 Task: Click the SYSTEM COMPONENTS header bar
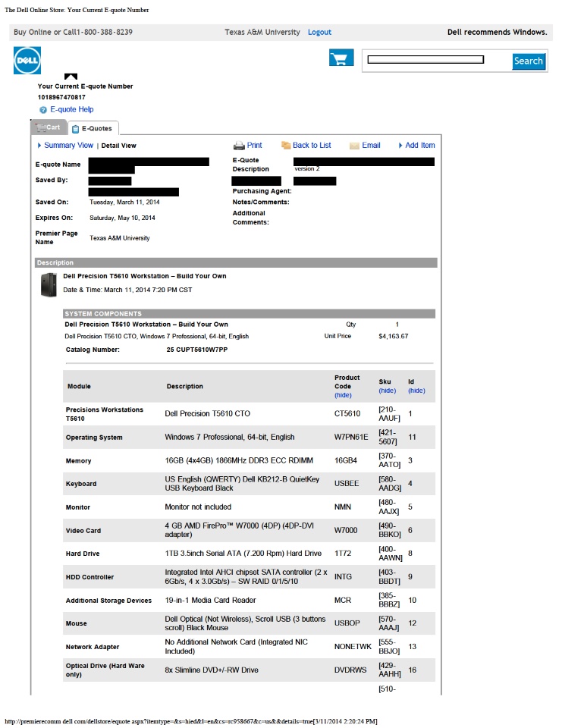coord(249,314)
